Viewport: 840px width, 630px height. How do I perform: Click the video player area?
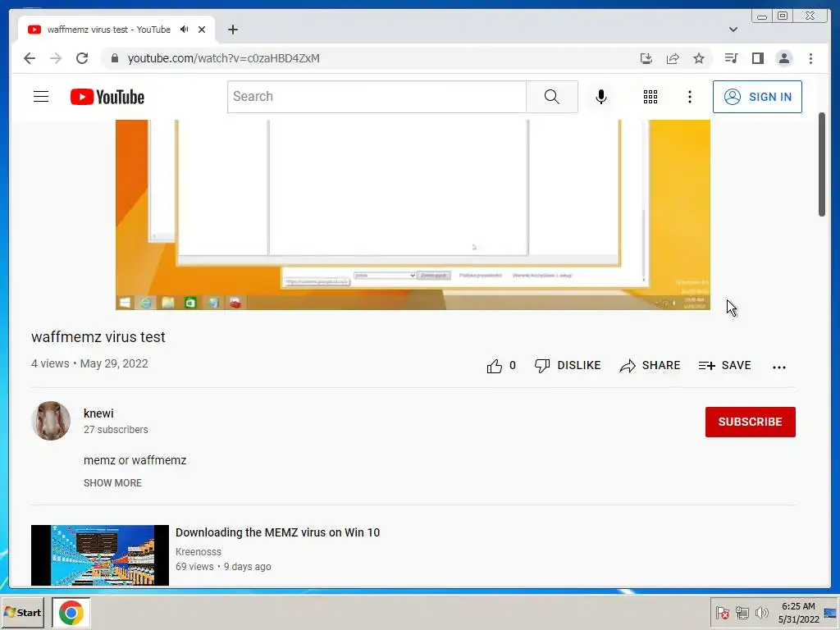click(413, 214)
